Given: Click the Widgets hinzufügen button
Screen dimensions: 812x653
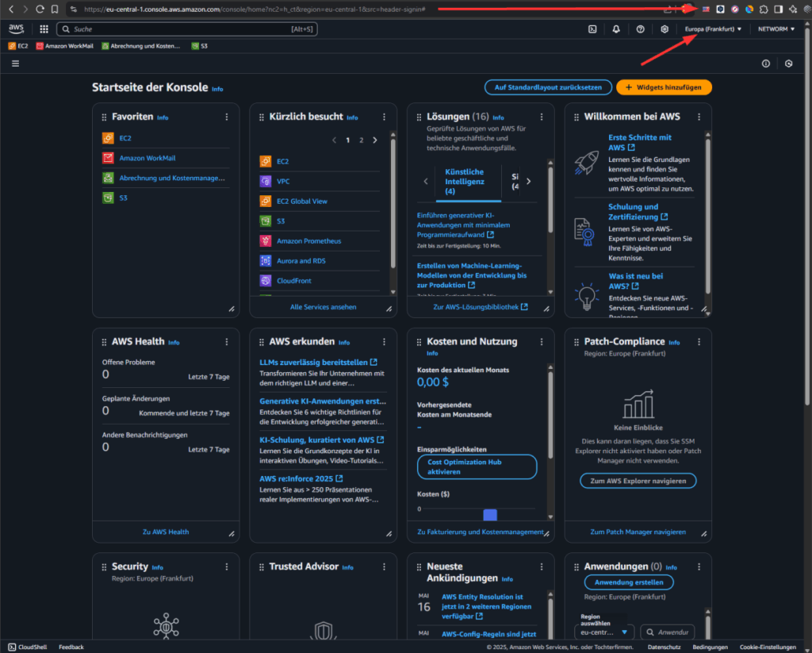Looking at the screenshot, I should click(x=664, y=87).
